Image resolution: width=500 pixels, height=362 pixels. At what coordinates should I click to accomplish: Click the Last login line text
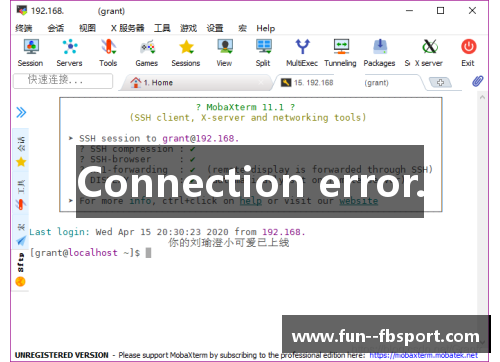click(167, 232)
